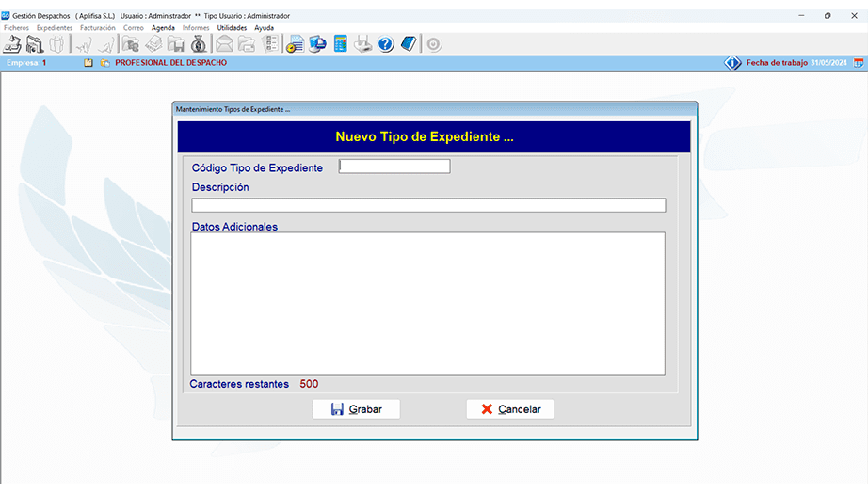Click the money bag icon in toolbar

click(199, 44)
